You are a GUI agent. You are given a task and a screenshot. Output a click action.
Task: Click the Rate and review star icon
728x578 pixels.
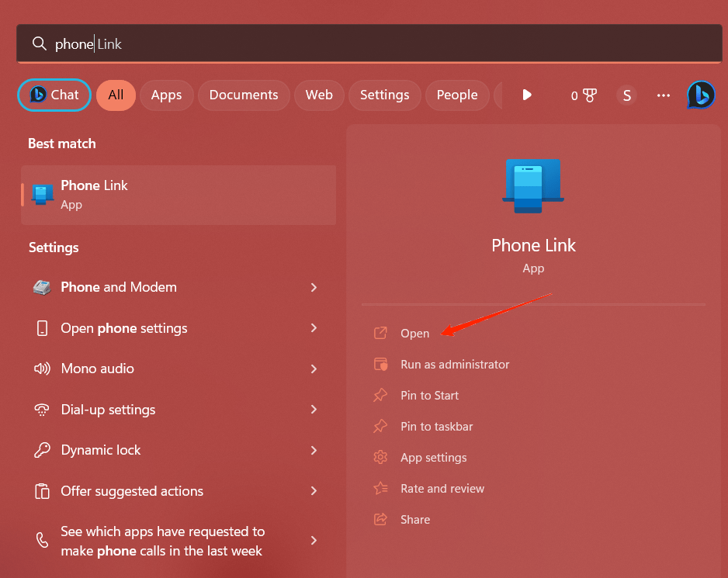pyautogui.click(x=380, y=489)
